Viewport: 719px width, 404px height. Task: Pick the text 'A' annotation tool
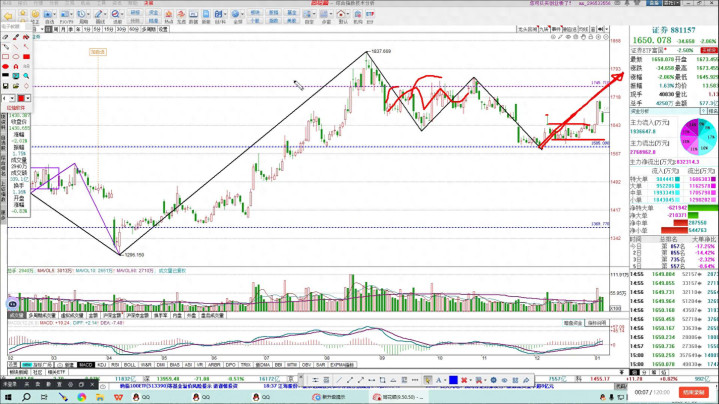coord(16,66)
